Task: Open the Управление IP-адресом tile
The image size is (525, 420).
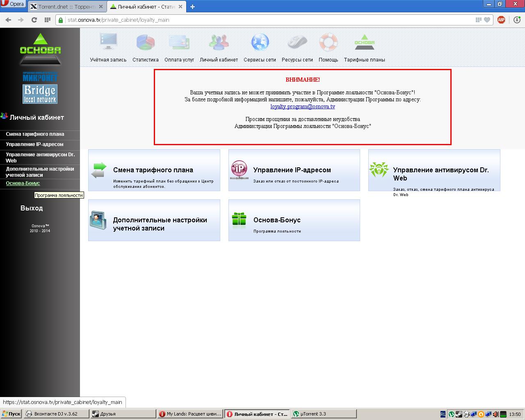Action: pos(294,170)
